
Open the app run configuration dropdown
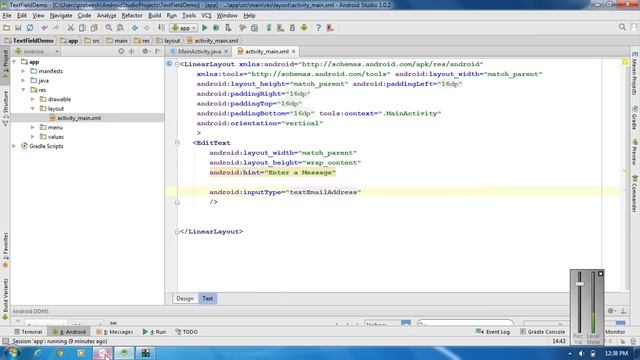pos(184,28)
